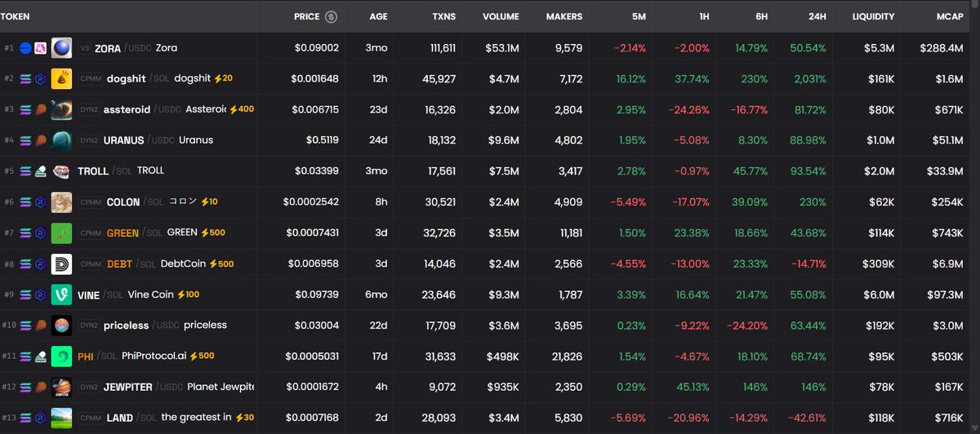Toggle the USD currency icon beside PRICE
Viewport: 980px width, 434px height.
coord(331,16)
